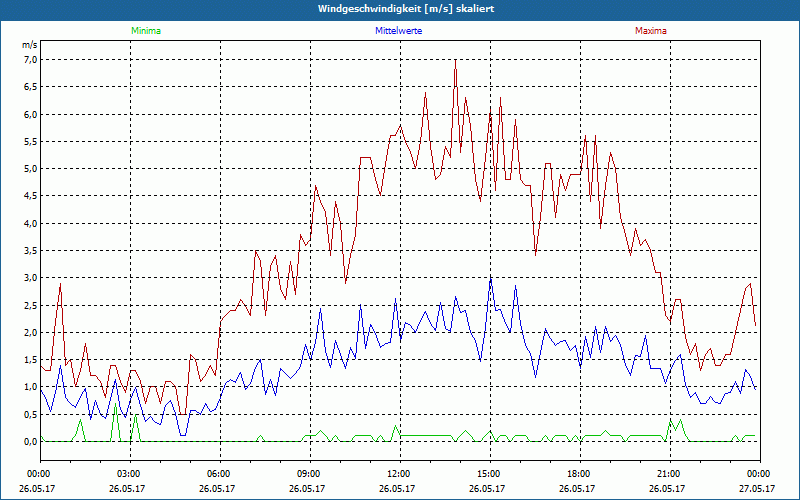
Task: Click the 5,0 y-axis value
Action: pyautogui.click(x=31, y=169)
